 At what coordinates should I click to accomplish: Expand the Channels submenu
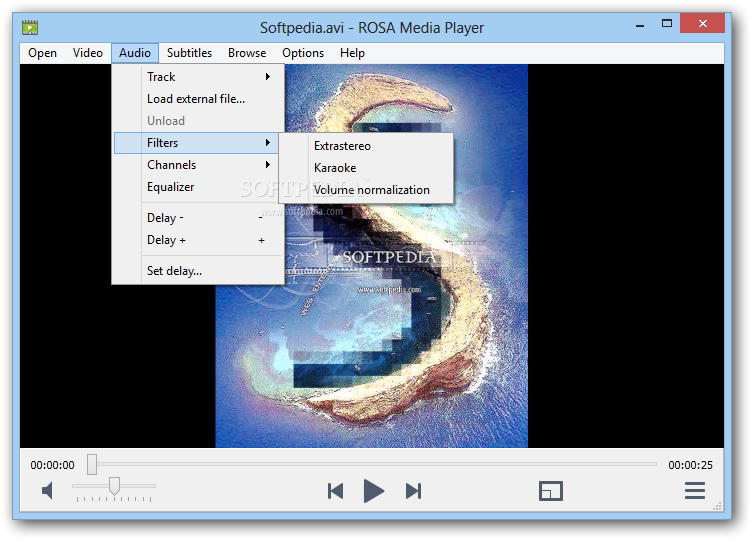point(198,165)
